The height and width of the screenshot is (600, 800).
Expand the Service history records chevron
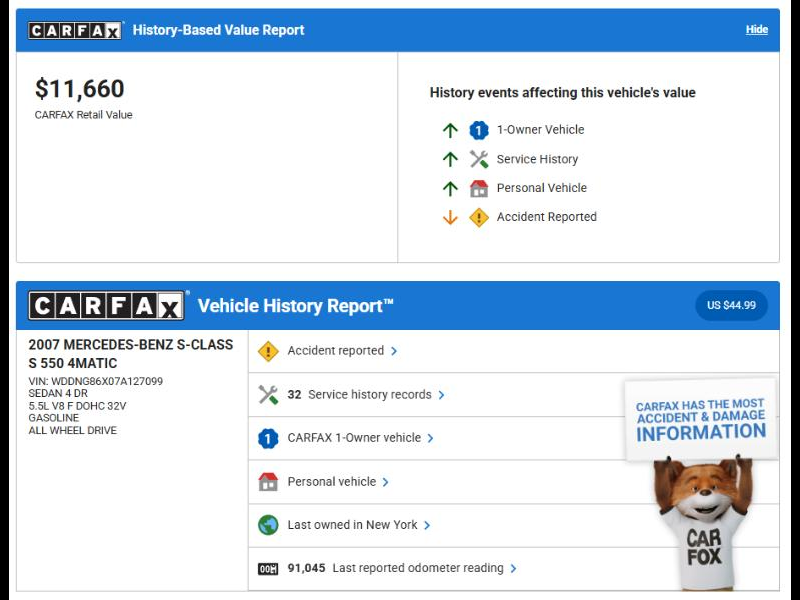[441, 395]
